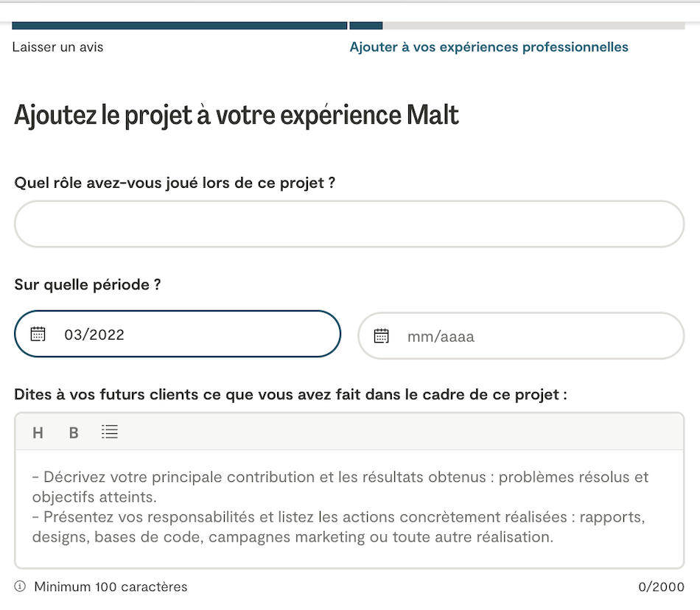The height and width of the screenshot is (610, 700).
Task: Click the Sur quelle période label
Action: [x=88, y=284]
